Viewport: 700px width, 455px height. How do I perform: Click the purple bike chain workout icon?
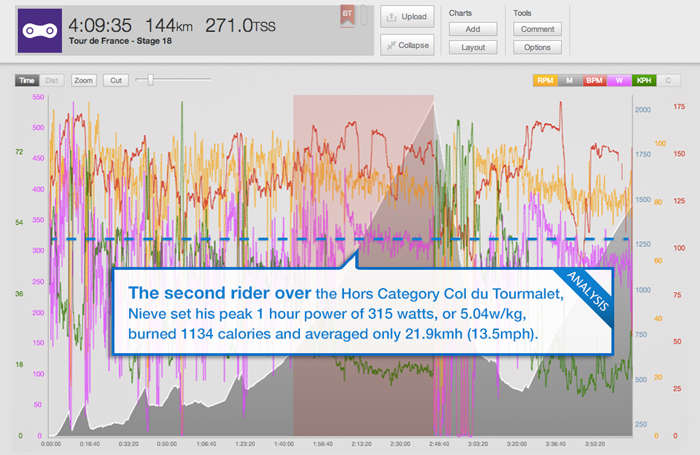pyautogui.click(x=40, y=31)
